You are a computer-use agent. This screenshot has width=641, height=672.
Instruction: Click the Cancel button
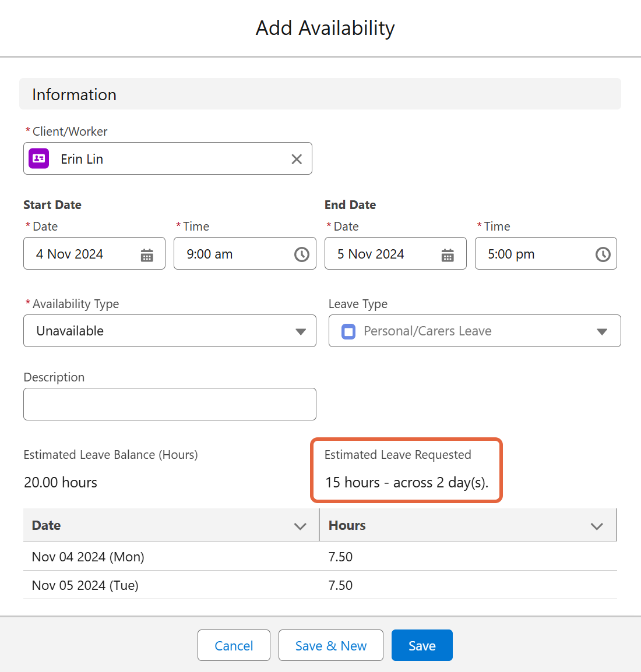click(234, 645)
